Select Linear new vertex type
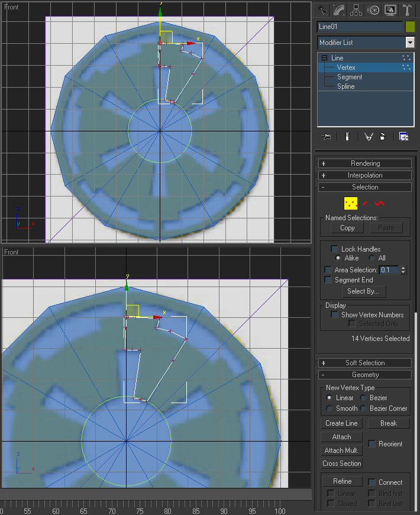 click(329, 397)
